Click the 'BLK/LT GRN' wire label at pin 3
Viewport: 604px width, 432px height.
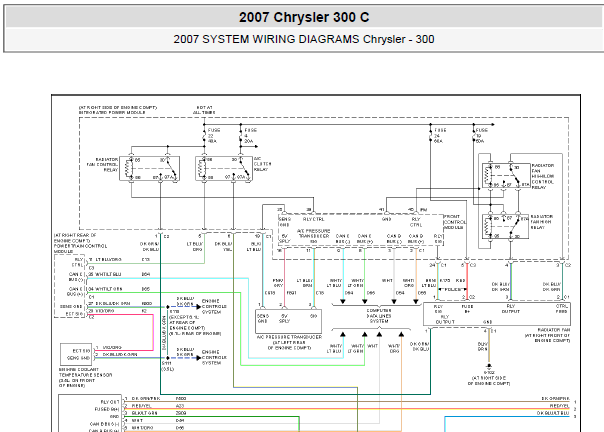(145, 413)
